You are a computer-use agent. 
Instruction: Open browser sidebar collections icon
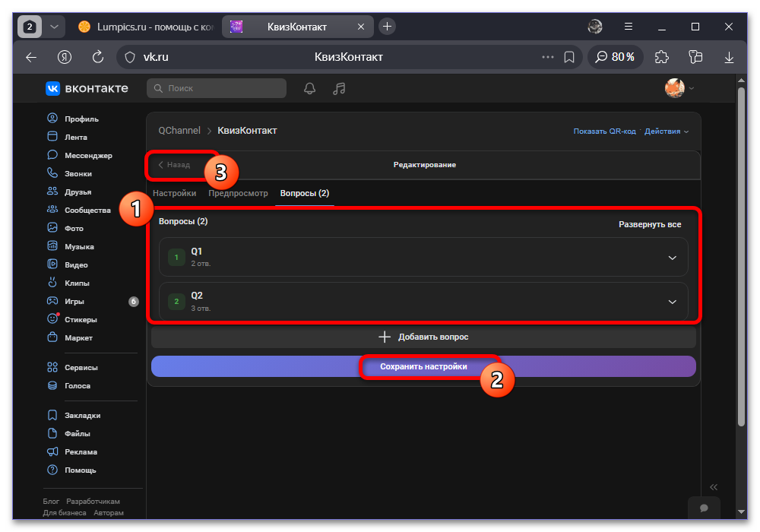click(695, 57)
